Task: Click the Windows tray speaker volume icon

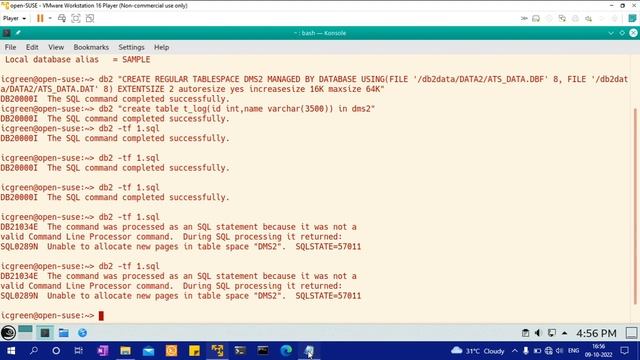Action: [559, 351]
